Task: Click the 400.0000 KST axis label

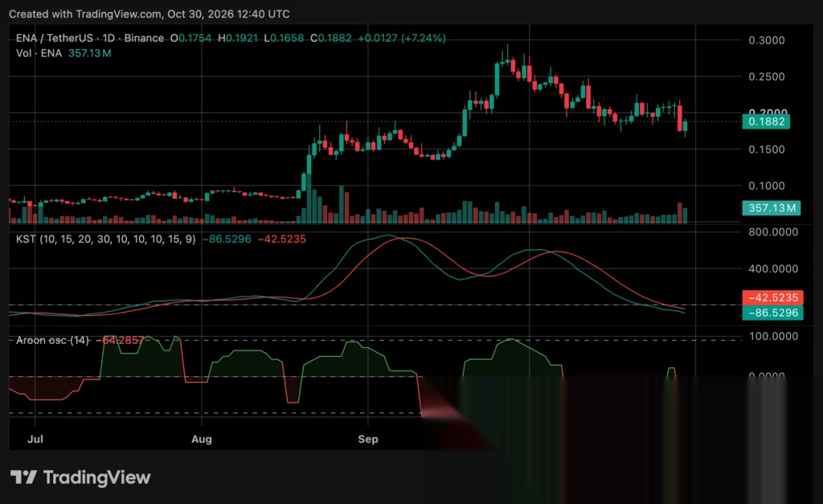Action: (773, 268)
